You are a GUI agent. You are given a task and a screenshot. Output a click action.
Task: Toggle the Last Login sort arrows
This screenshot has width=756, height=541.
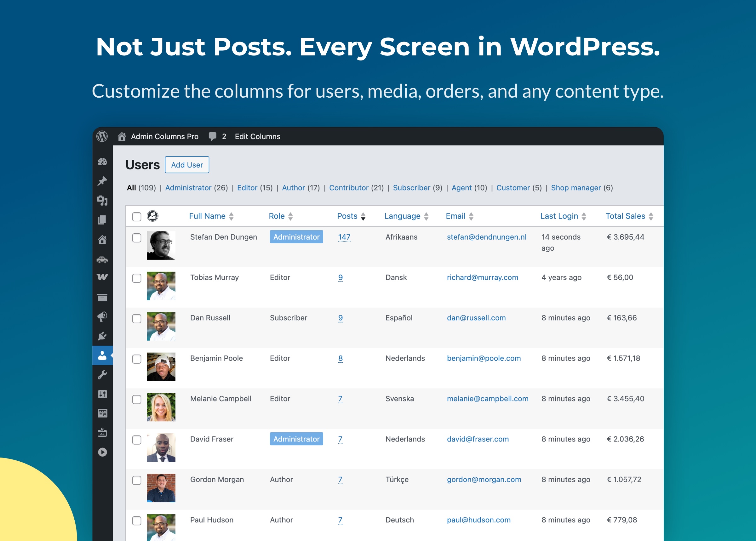(583, 216)
